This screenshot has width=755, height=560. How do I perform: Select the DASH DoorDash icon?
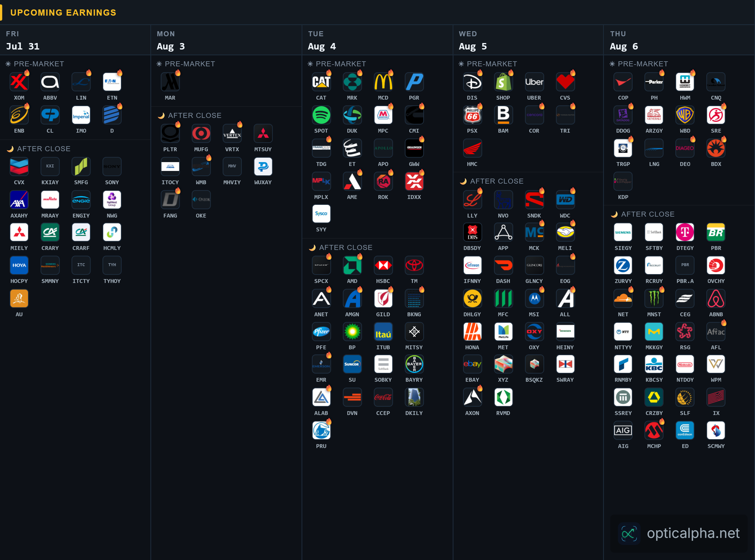tap(503, 265)
